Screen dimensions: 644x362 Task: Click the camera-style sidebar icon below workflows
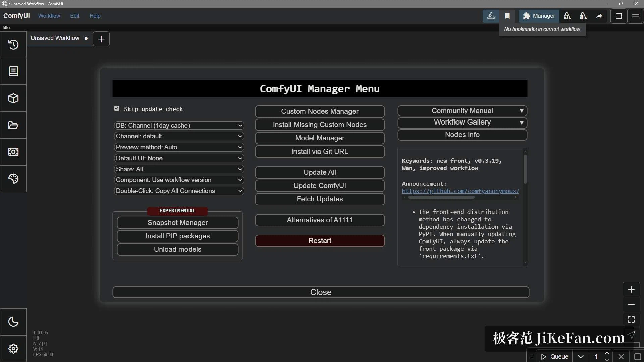(x=13, y=152)
